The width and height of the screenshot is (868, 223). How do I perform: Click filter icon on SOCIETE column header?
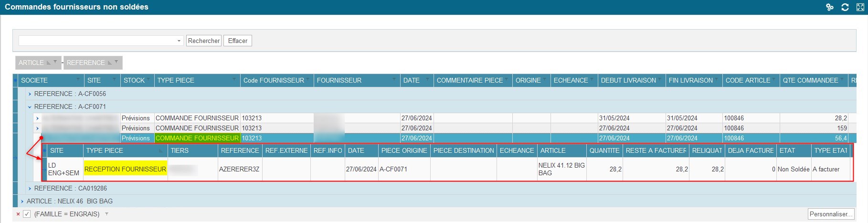[x=78, y=80]
